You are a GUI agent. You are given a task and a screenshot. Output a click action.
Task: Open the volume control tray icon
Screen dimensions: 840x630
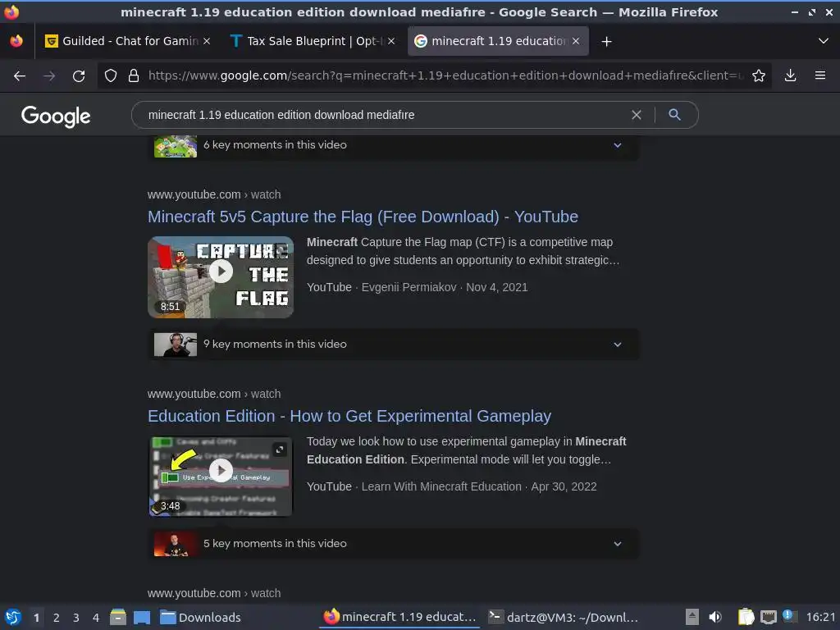[x=715, y=617]
